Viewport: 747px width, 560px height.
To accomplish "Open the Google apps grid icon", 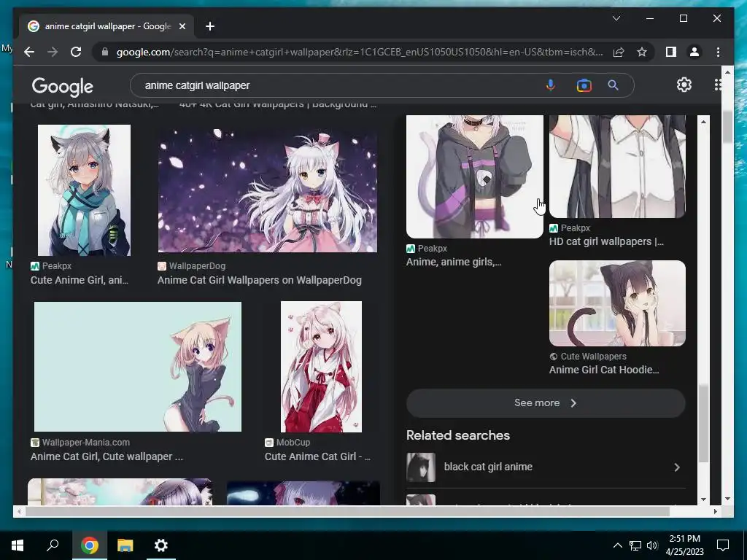I will 718,85.
